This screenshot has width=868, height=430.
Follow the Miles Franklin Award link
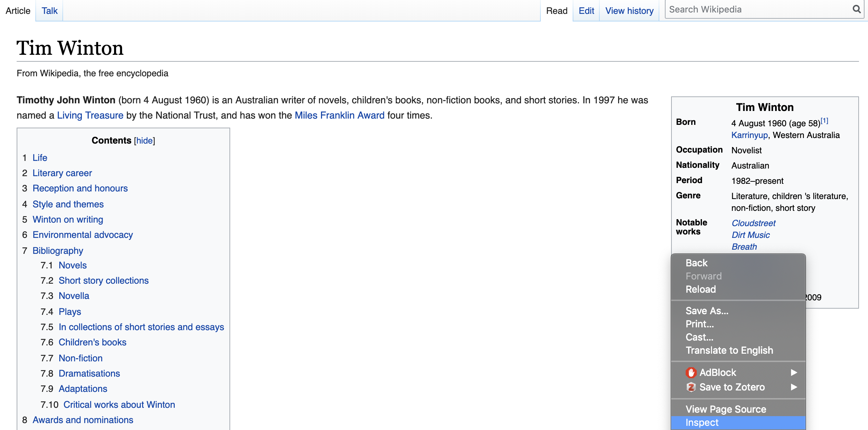point(339,115)
